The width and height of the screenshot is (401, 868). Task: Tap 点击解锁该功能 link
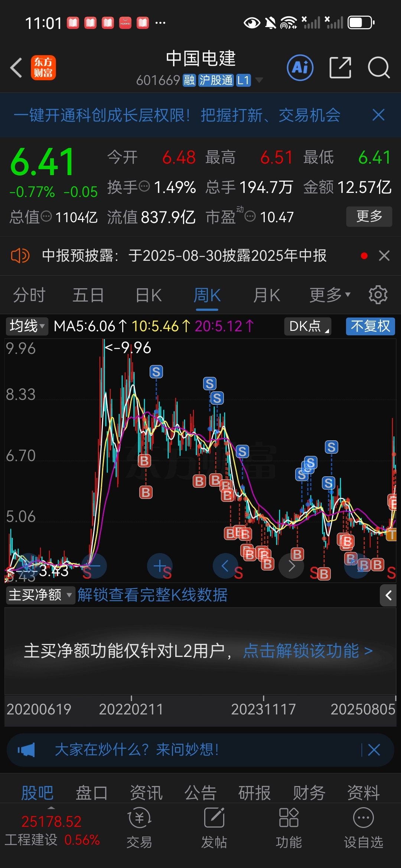pyautogui.click(x=308, y=651)
